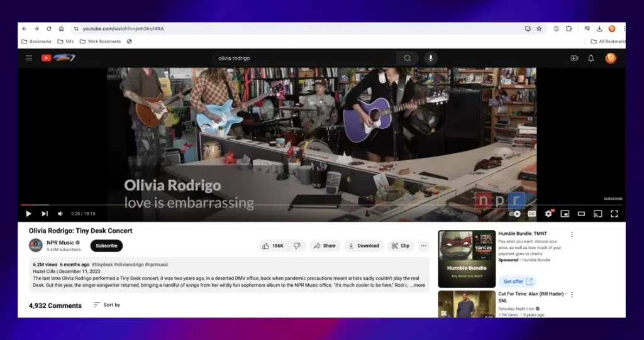The image size is (644, 340).
Task: Open Chrome profile avatar in toolbar
Action: pos(612,29)
